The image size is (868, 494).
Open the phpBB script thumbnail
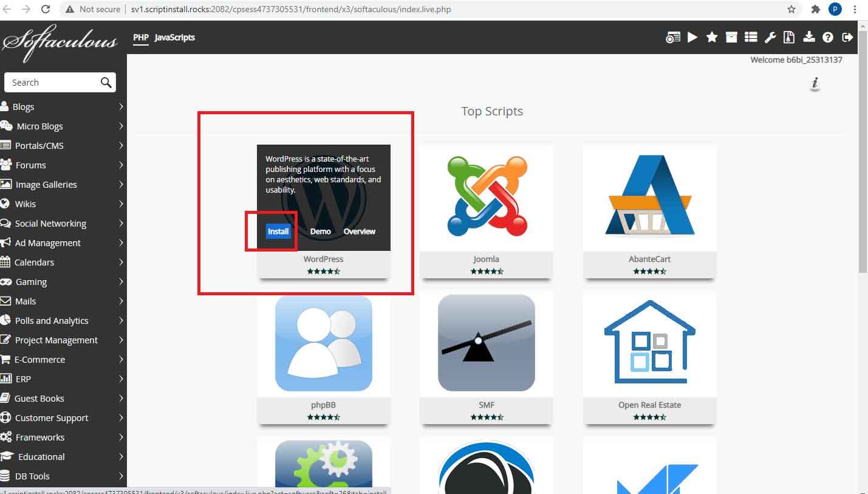pyautogui.click(x=324, y=343)
